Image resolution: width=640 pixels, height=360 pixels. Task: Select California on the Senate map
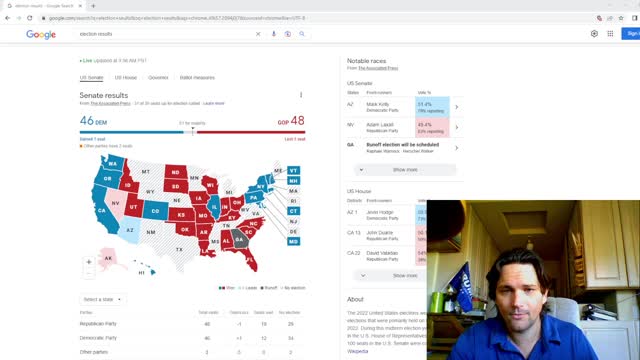point(101,211)
